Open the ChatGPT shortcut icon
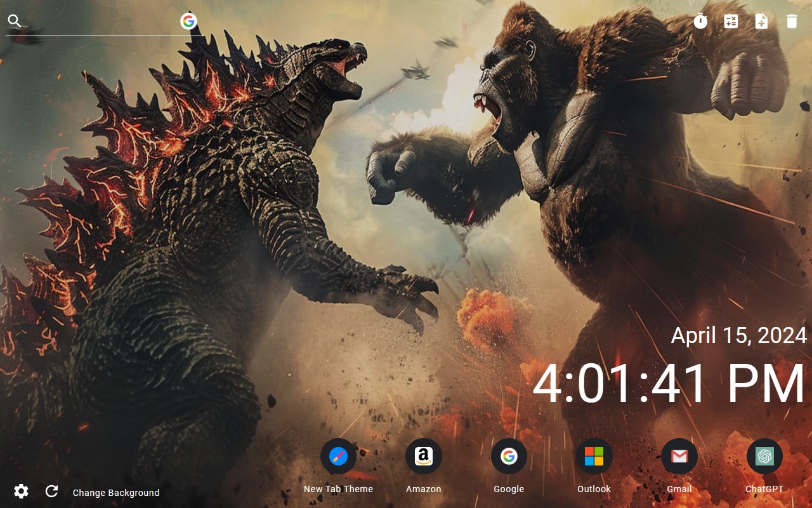The image size is (812, 508). [x=764, y=456]
